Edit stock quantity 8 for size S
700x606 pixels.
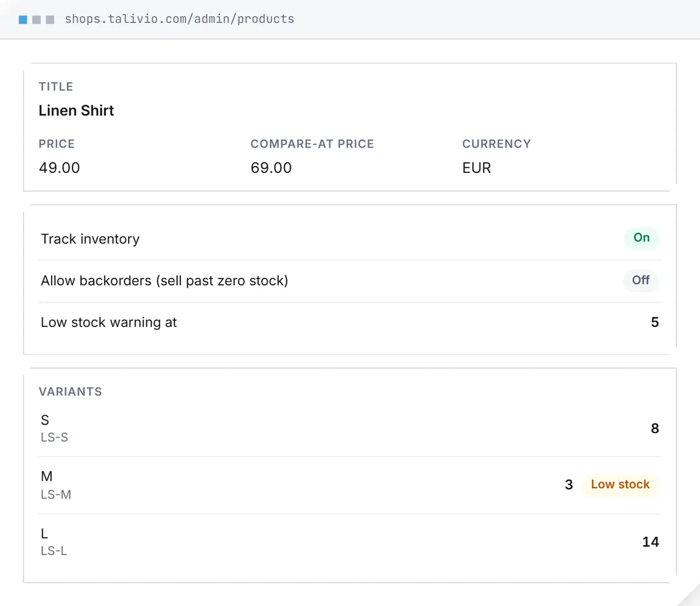tap(654, 429)
